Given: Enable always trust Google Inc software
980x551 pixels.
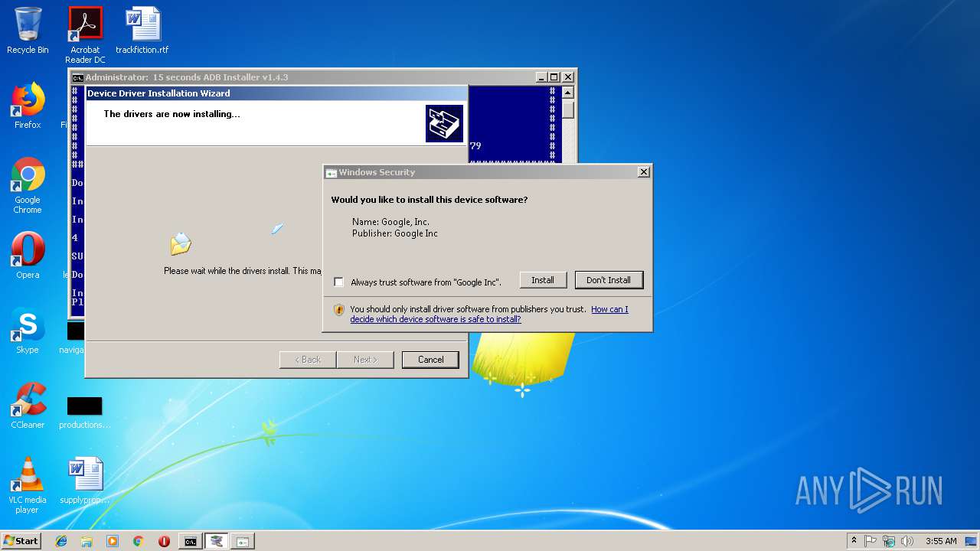Looking at the screenshot, I should click(x=338, y=282).
